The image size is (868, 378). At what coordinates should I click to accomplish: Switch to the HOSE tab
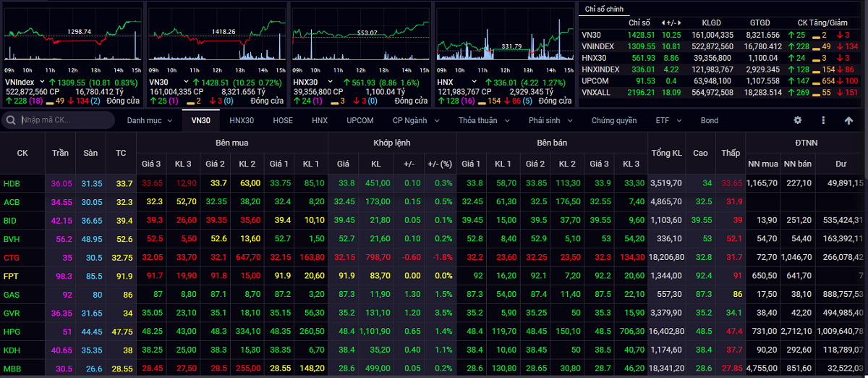[x=283, y=120]
